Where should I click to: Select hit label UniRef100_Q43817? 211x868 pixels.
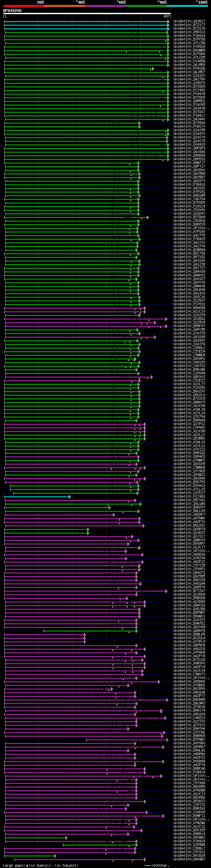pyautogui.click(x=190, y=21)
